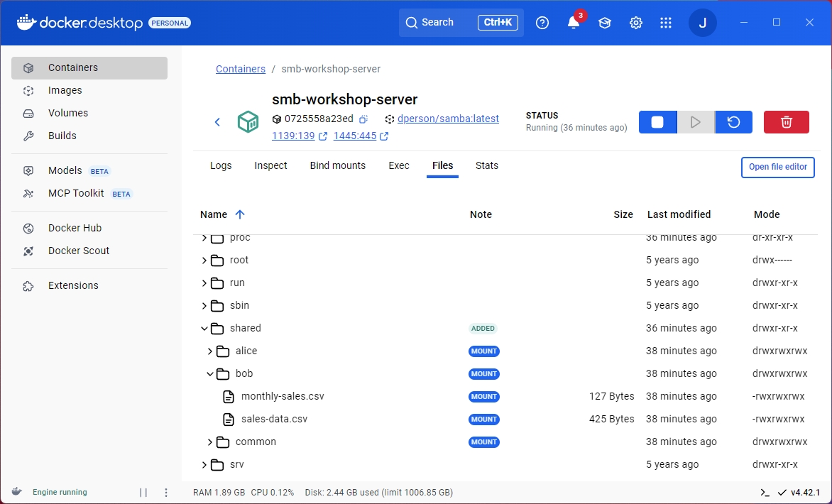Open the Learning Center graduation cap icon
The width and height of the screenshot is (832, 504).
pos(604,23)
